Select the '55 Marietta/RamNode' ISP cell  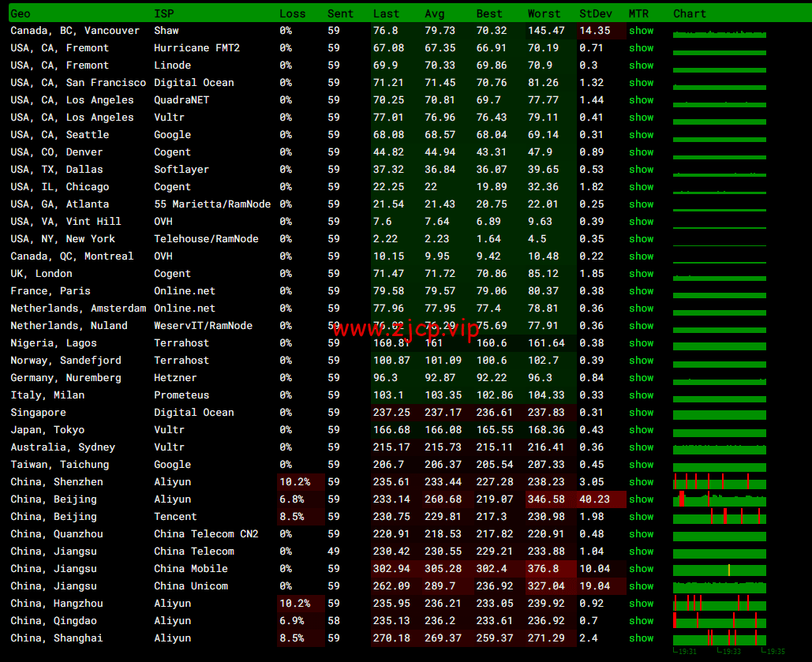[x=212, y=204]
